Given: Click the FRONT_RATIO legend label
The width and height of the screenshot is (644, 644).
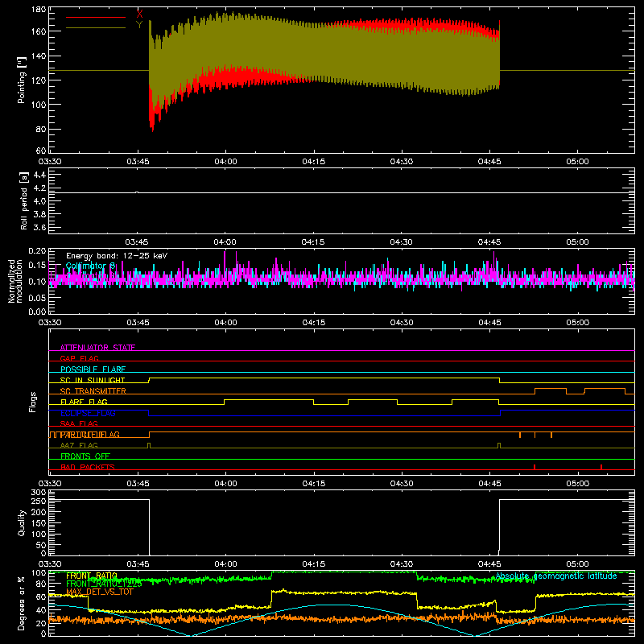Looking at the screenshot, I should pos(92,576).
